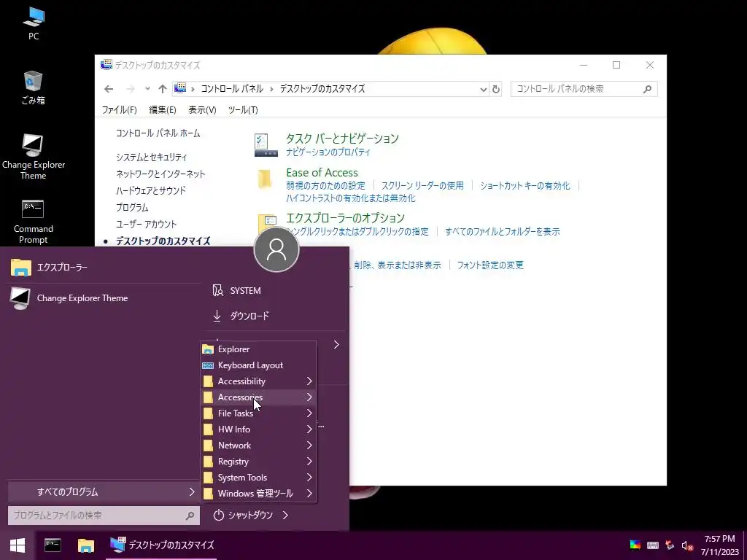747x560 pixels.
Task: Focus the プログラムとファイルの検索 search box
Action: point(104,516)
